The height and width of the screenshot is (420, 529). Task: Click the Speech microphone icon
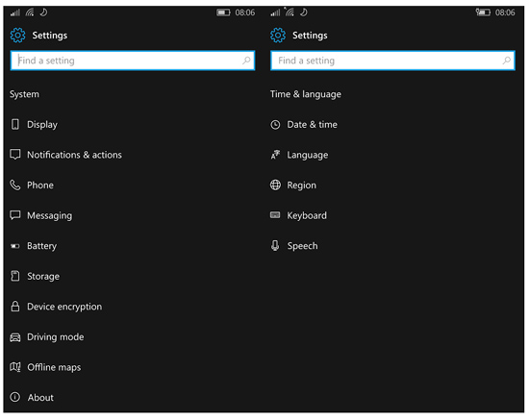point(275,246)
